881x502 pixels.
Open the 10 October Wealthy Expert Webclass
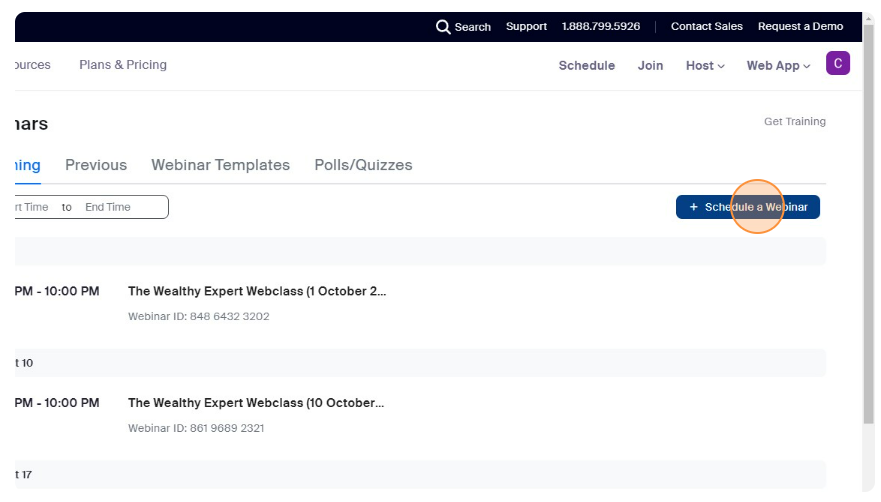point(256,403)
